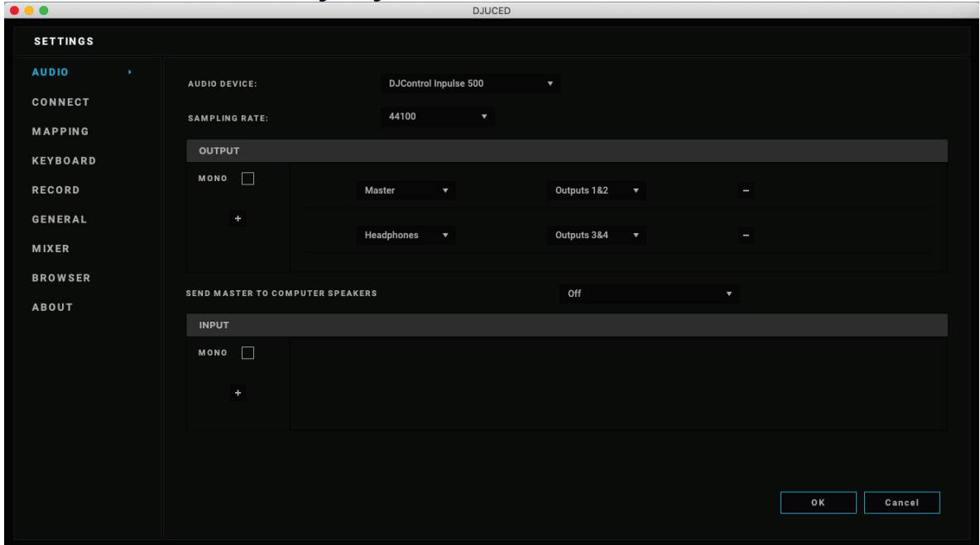Switch to the Record settings tab

coord(55,189)
